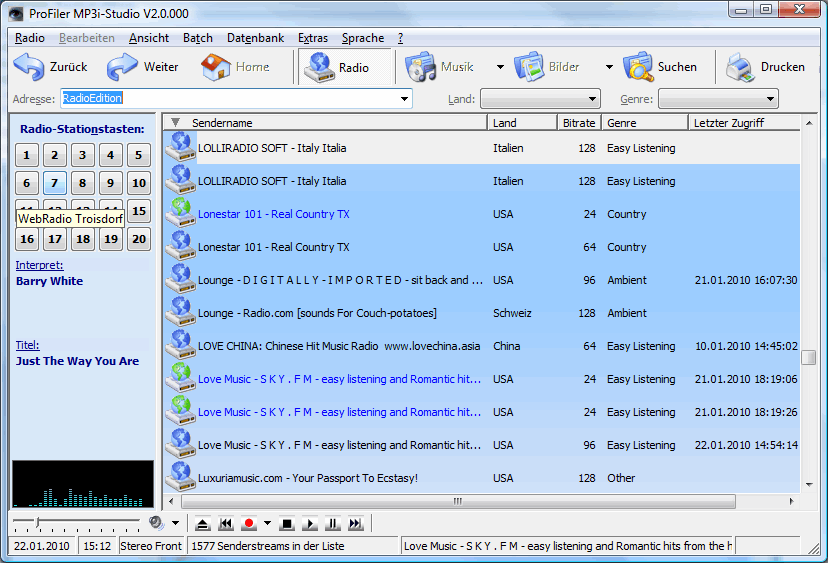Screen dimensions: 828x563
Task: Click the spectrum visualizer display
Action: click(x=83, y=484)
